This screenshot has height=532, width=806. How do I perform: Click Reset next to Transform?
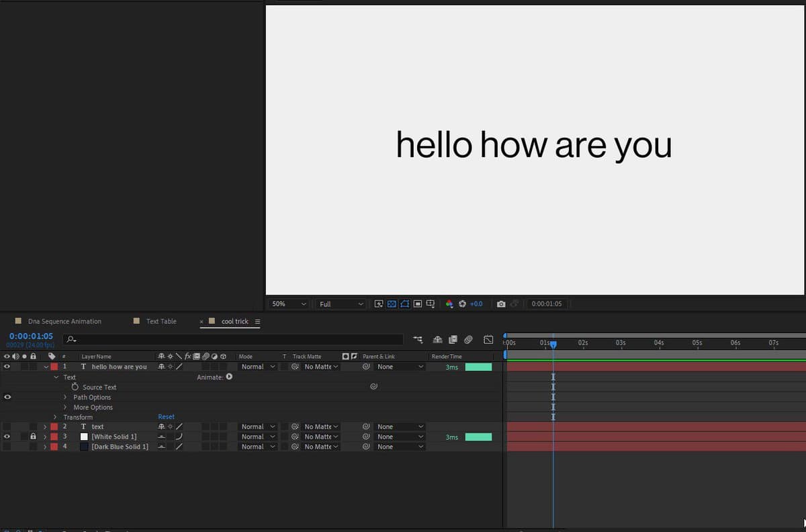tap(166, 416)
